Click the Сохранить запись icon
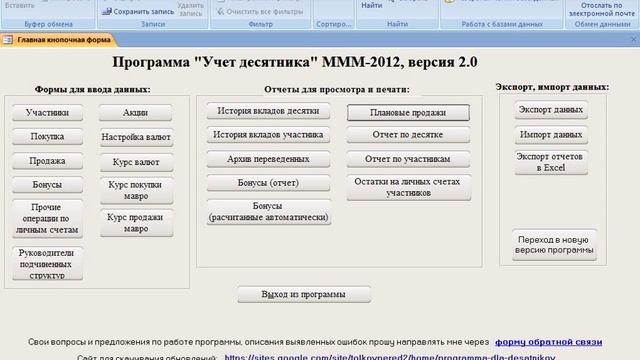This screenshot has width=640, height=360. pyautogui.click(x=107, y=11)
